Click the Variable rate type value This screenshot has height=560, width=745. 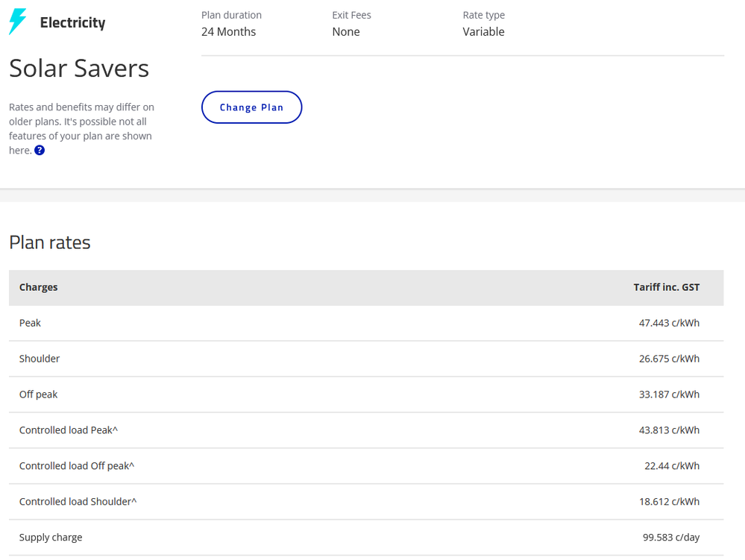[483, 31]
